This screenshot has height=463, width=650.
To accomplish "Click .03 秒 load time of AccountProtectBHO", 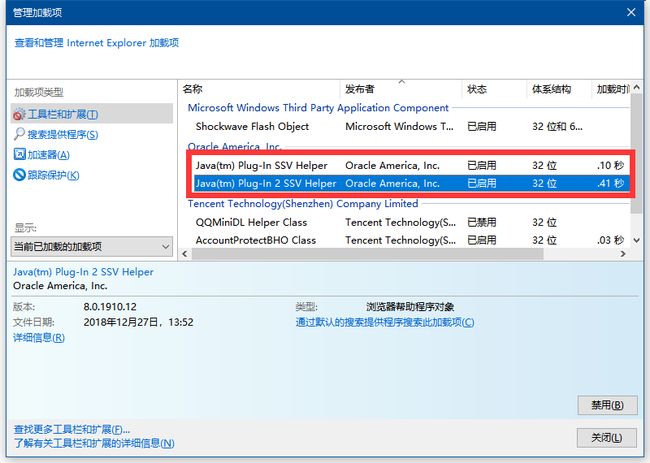I will tap(610, 240).
